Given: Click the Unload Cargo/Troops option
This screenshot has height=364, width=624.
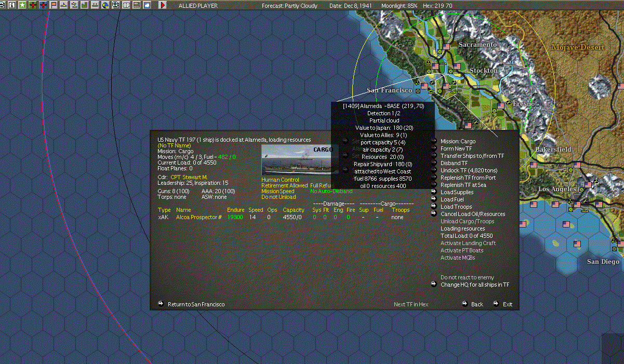Looking at the screenshot, I should pyautogui.click(x=467, y=221).
